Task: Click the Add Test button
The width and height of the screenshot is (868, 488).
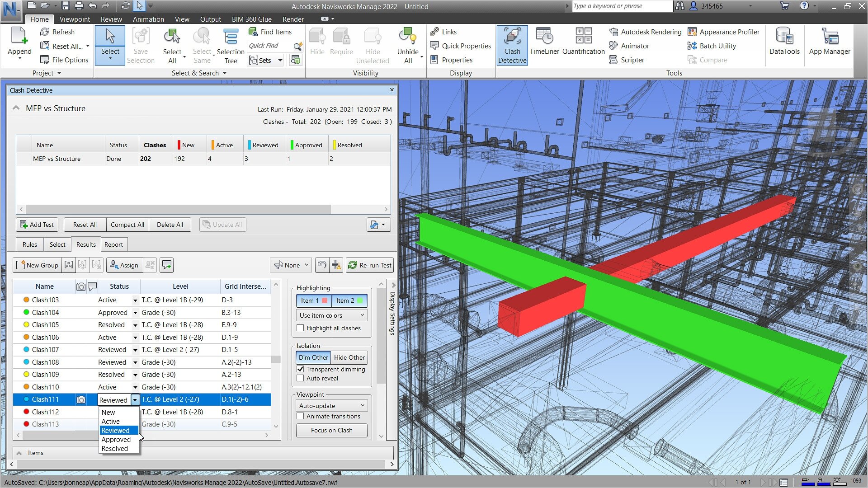Action: (x=37, y=224)
